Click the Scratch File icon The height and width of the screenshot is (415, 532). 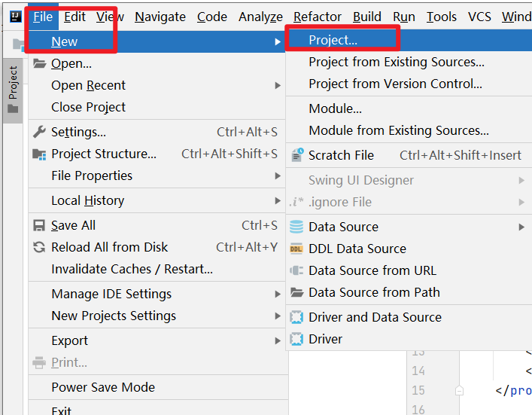(x=296, y=155)
